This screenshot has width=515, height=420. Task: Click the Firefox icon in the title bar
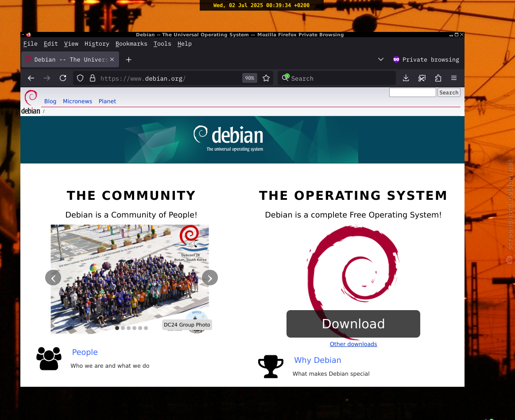pos(29,35)
